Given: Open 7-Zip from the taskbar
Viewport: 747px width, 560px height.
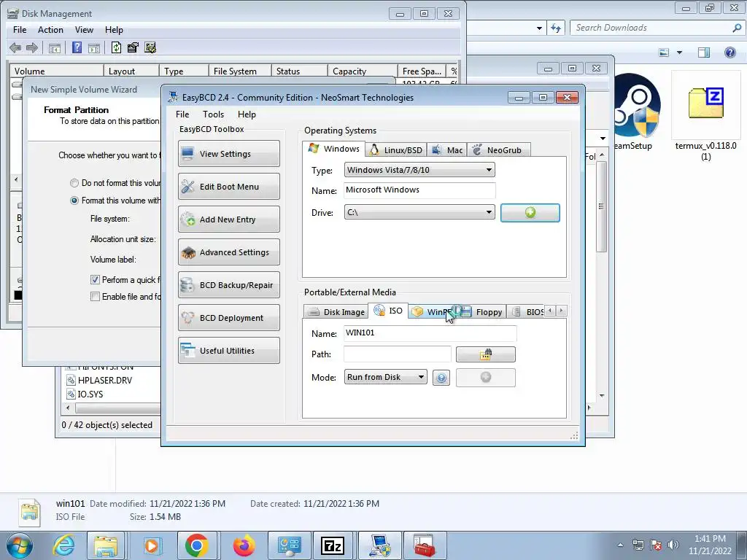Looking at the screenshot, I should [333, 545].
